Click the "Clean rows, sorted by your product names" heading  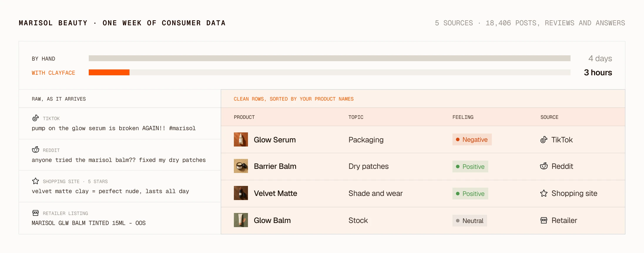(294, 99)
